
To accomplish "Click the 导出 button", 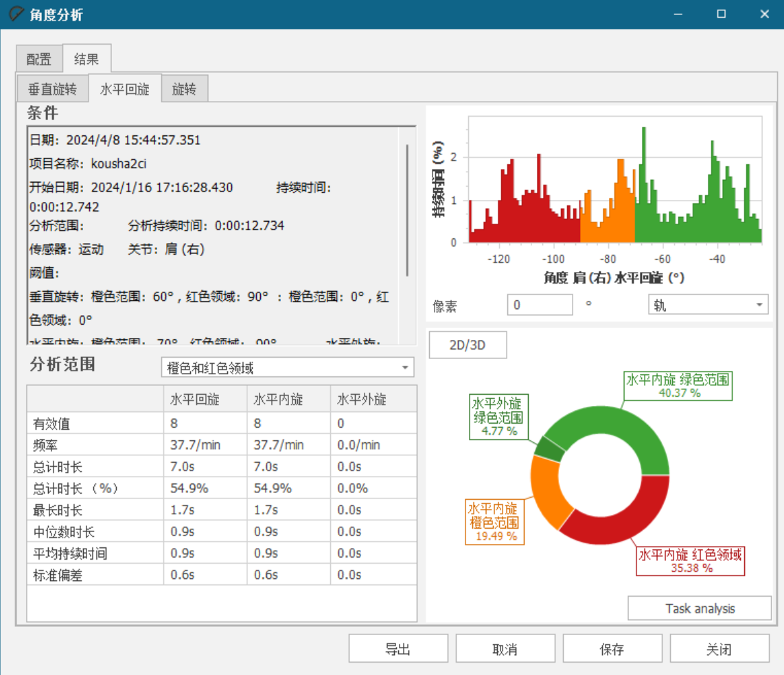I will click(397, 649).
